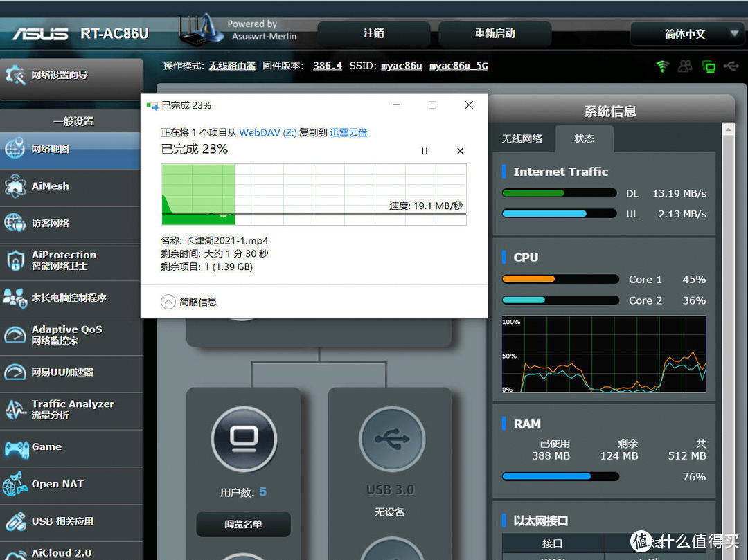Open the 迅雷云盘 link in copy dialog
The height and width of the screenshot is (560, 748).
click(348, 132)
